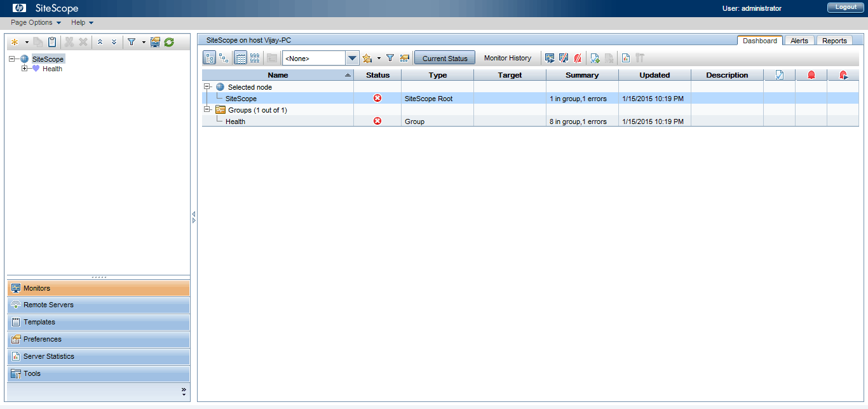Click the enable/disable monitor icon
Screen dimensions: 868x409
click(x=564, y=58)
